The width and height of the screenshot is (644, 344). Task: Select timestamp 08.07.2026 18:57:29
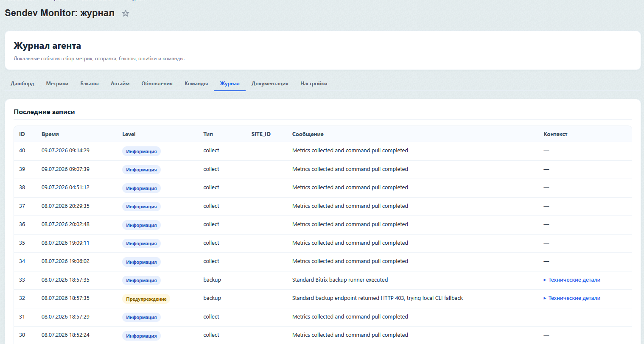[x=65, y=316]
